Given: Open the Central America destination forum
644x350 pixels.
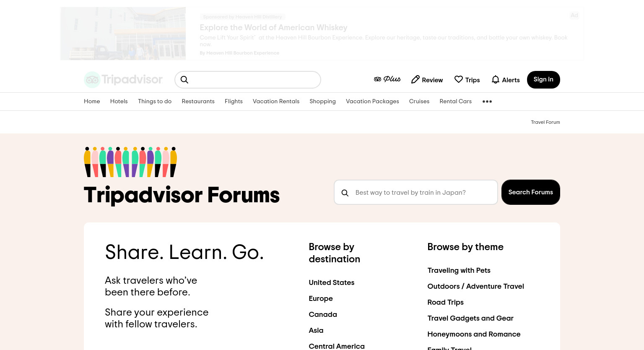Looking at the screenshot, I should point(337,346).
